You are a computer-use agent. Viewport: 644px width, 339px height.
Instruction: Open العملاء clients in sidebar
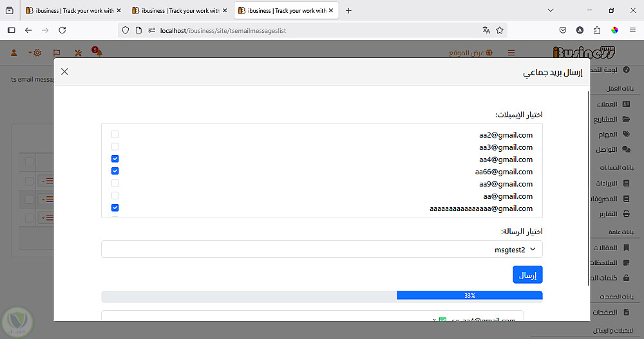coord(614,104)
